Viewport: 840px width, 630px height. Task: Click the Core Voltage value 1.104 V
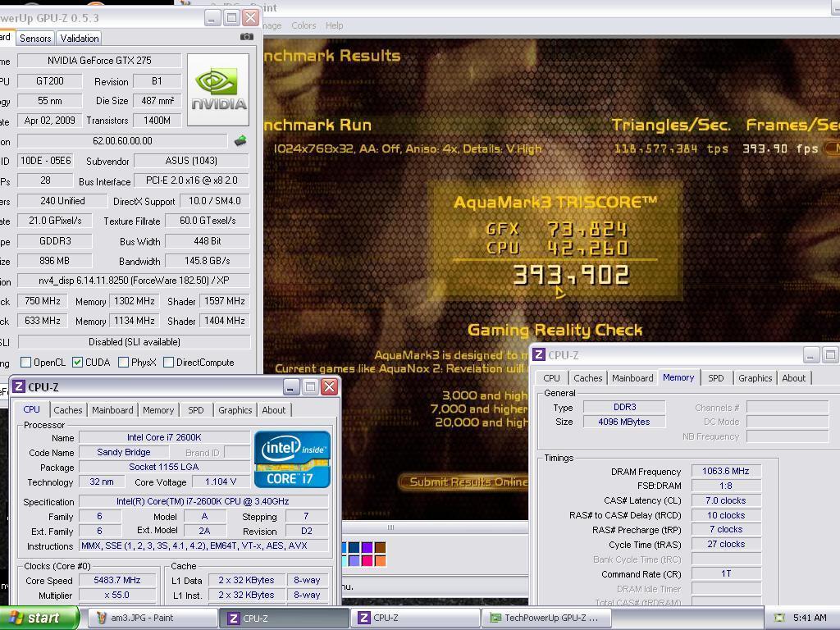pos(221,482)
